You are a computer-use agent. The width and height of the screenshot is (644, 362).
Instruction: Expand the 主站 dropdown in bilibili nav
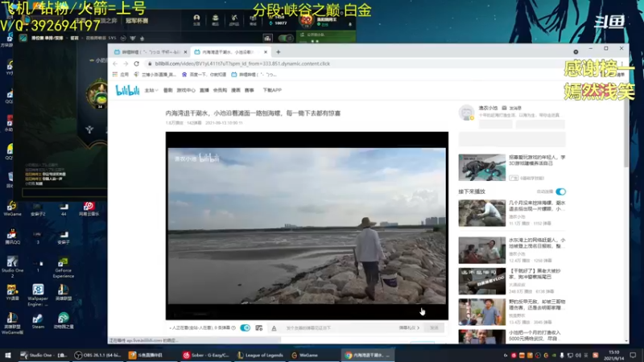tap(151, 90)
